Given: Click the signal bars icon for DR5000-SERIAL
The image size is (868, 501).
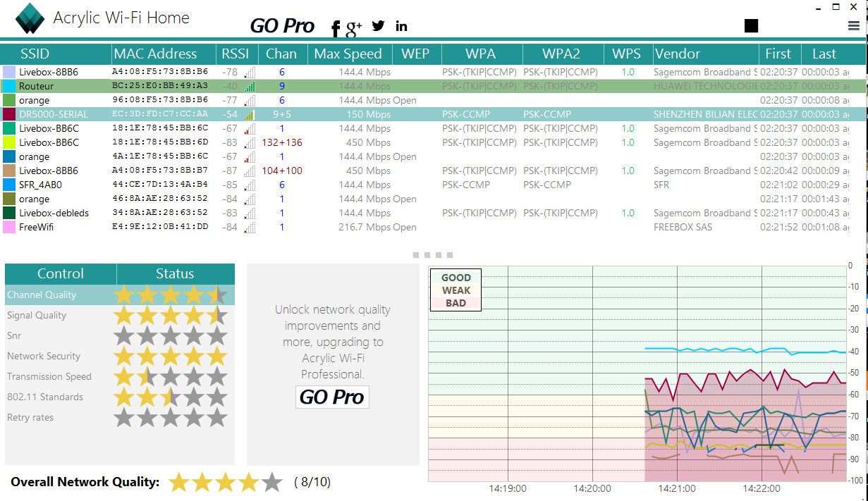Looking at the screenshot, I should click(x=250, y=115).
